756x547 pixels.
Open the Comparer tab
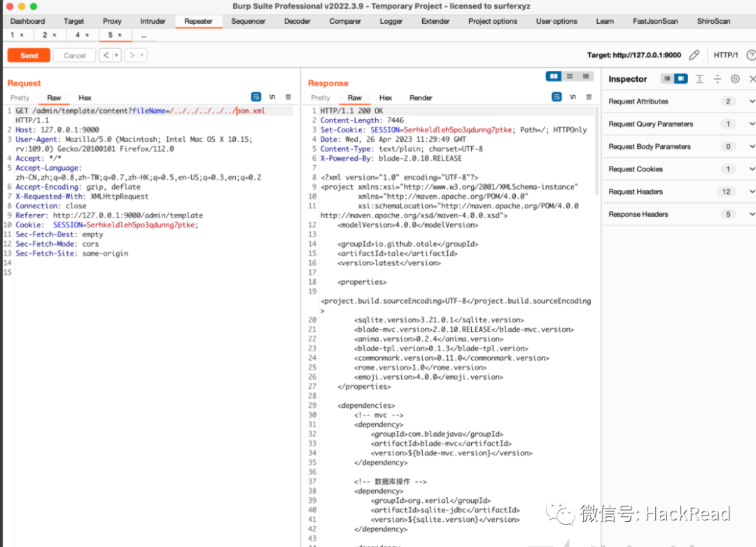[344, 21]
